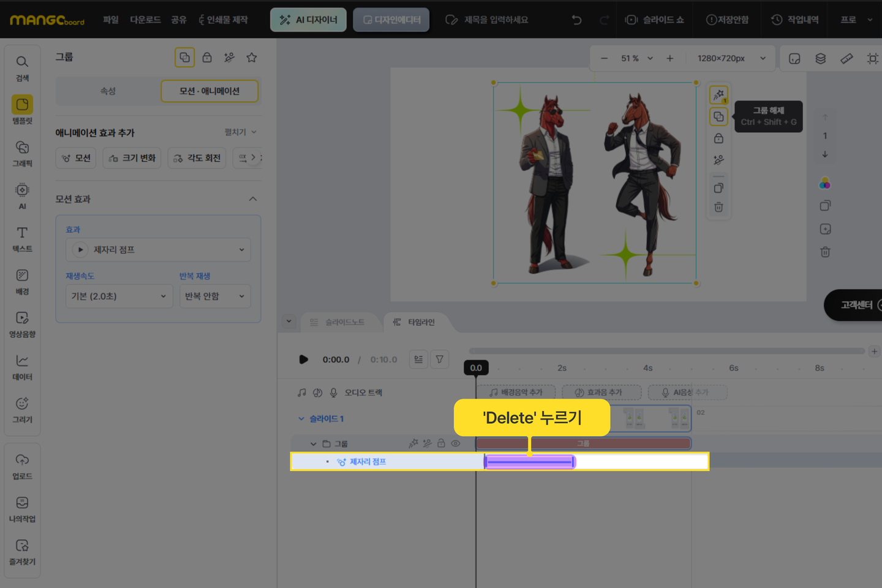
Task: Open the 그래픽 (Graphics) panel
Action: tap(22, 153)
